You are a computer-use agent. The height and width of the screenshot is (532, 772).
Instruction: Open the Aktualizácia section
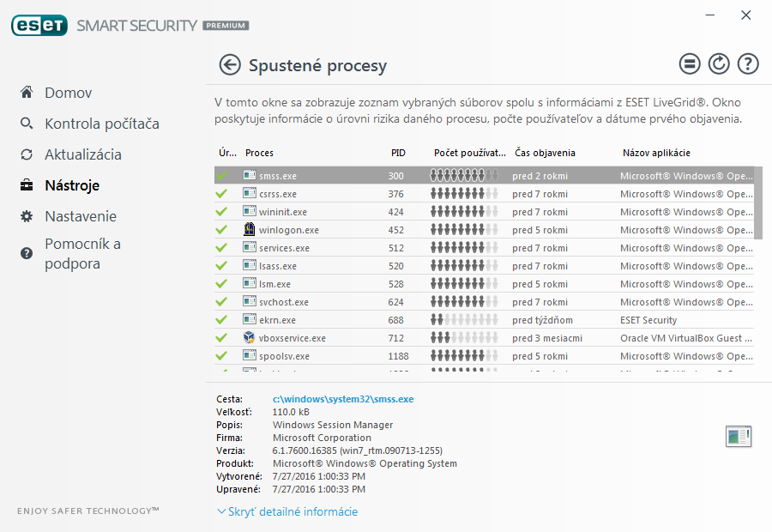tap(82, 154)
